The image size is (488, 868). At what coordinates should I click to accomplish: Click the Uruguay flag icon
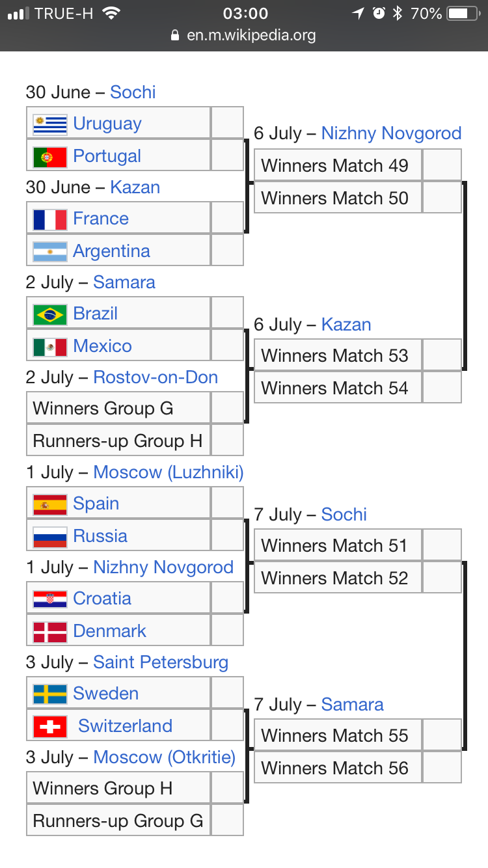pyautogui.click(x=50, y=124)
